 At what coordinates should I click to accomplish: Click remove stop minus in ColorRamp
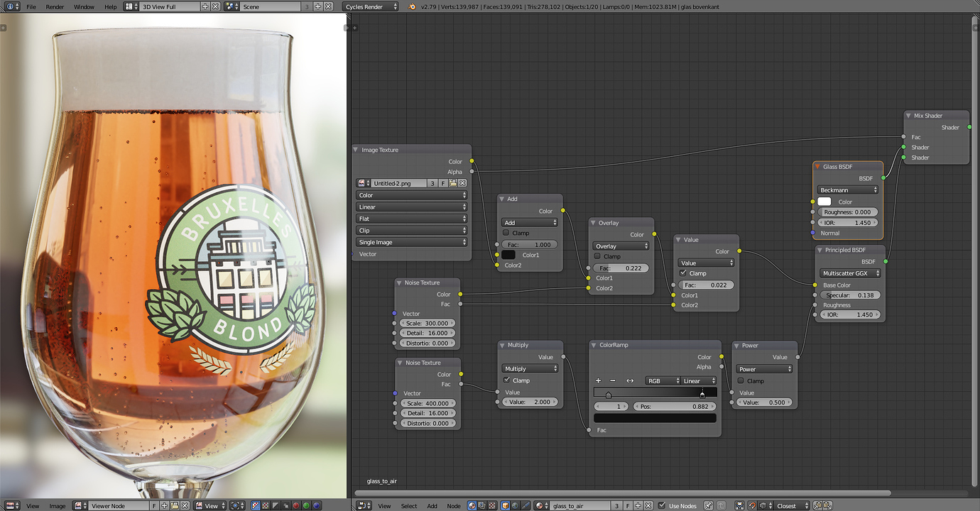click(614, 380)
